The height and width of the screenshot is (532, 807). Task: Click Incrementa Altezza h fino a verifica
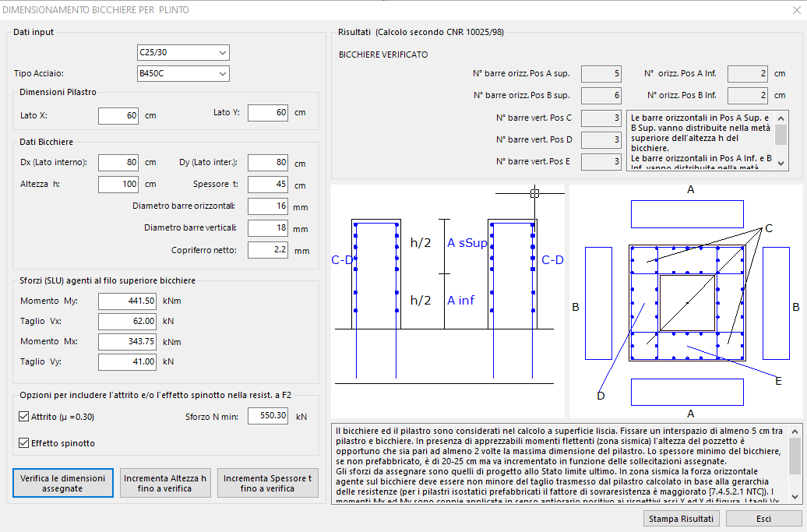165,483
